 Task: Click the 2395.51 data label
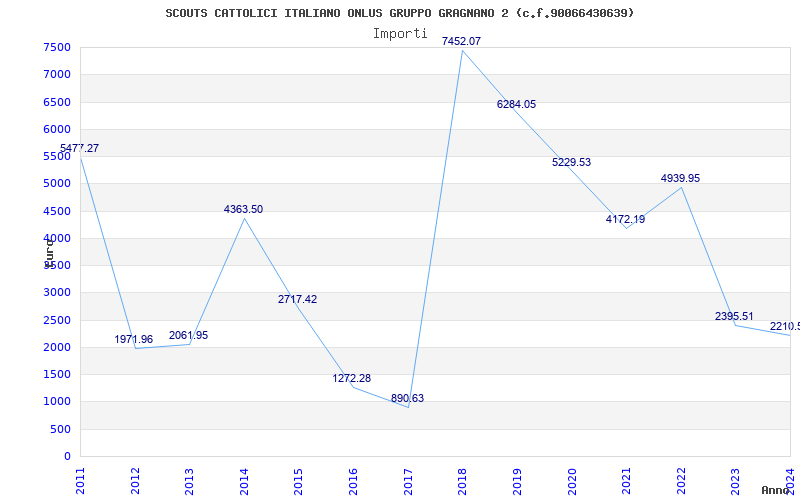(x=734, y=316)
